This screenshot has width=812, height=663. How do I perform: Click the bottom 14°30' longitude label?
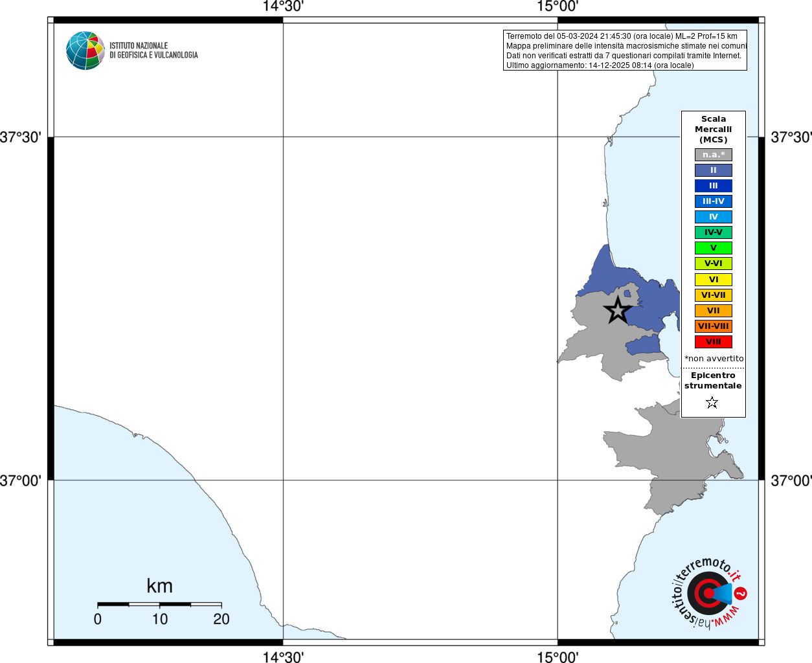(283, 657)
